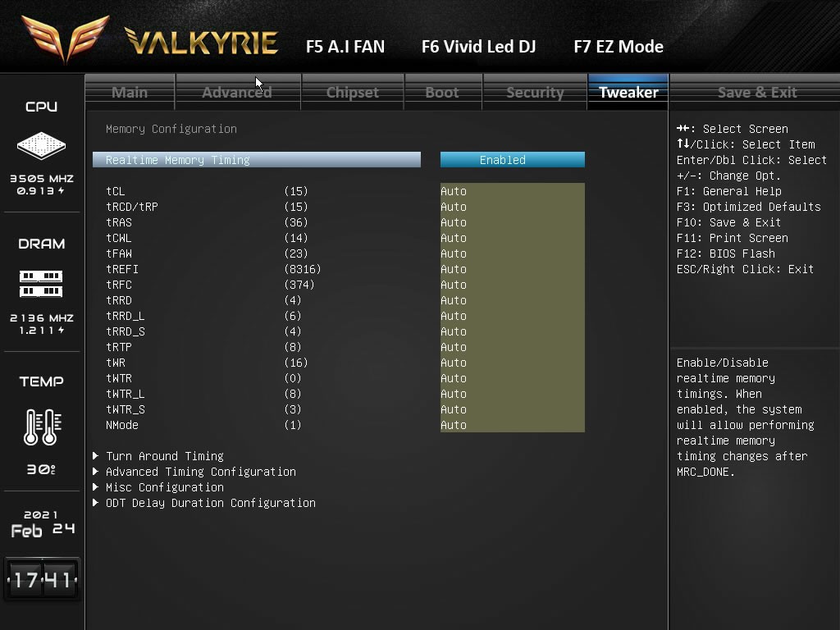Screen dimensions: 840x630
Task: Select the Tweaker tab
Action: coord(628,92)
